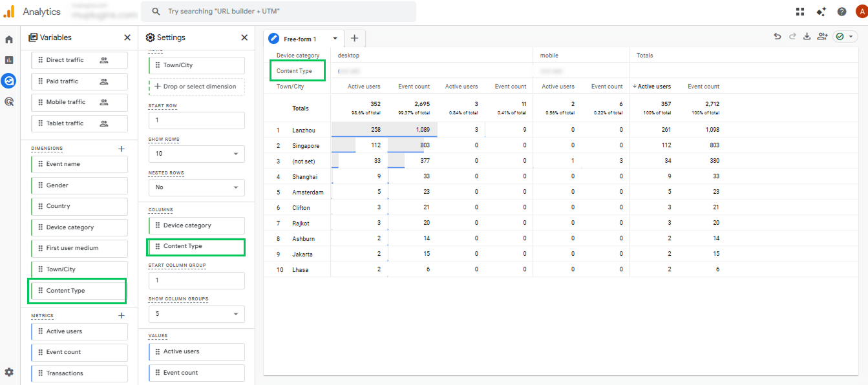868x385 pixels.
Task: Click the Analytics search bar
Action: click(x=278, y=12)
